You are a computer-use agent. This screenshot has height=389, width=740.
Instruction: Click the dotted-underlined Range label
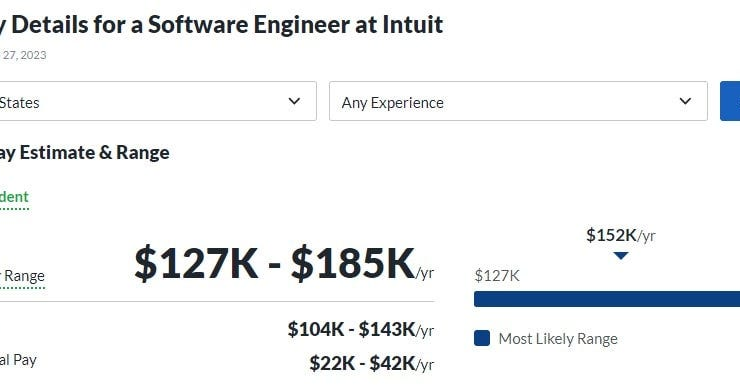point(23,276)
